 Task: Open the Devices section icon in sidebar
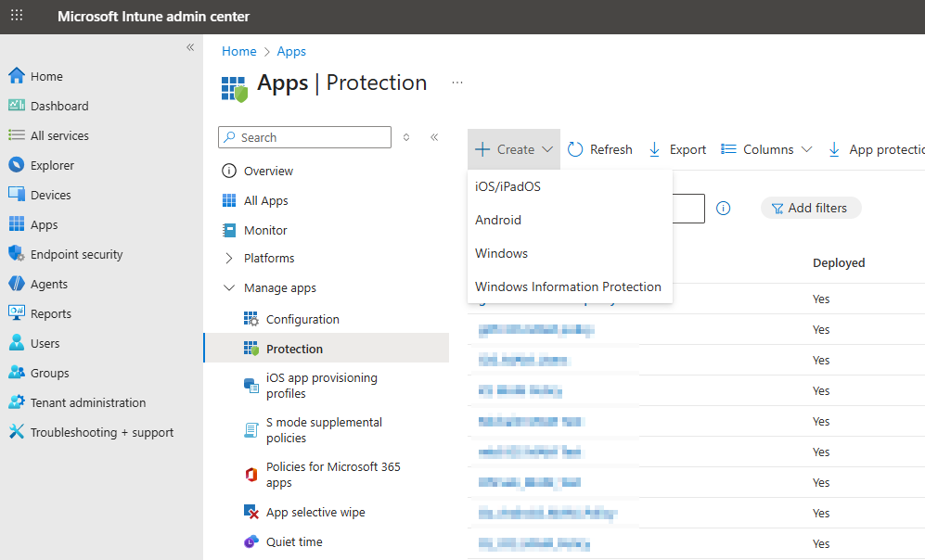pyautogui.click(x=15, y=194)
